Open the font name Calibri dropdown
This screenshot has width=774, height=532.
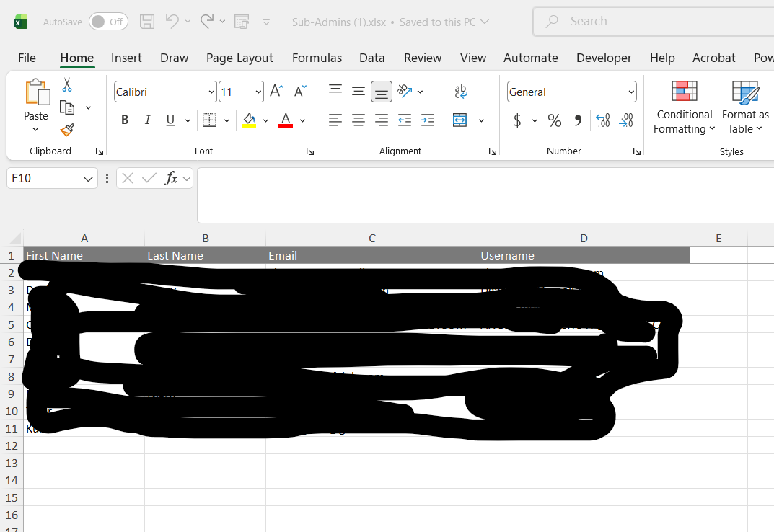[211, 92]
